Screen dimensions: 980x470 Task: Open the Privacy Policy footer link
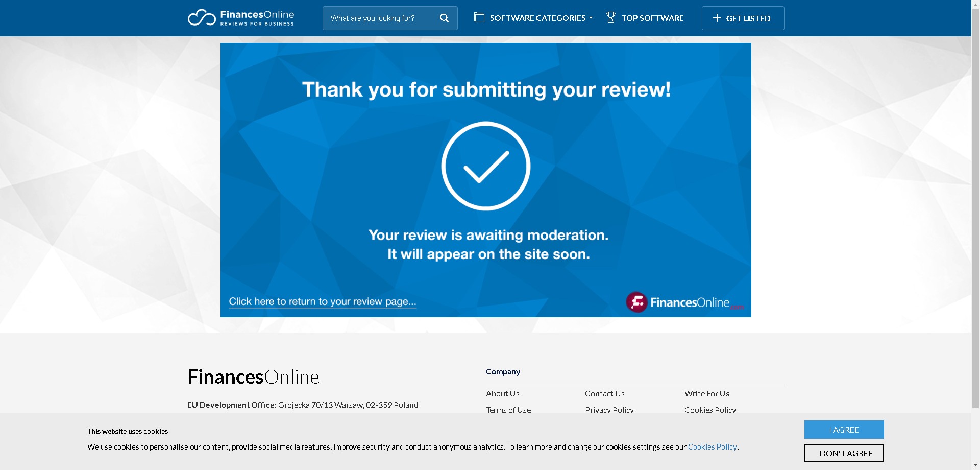(609, 410)
